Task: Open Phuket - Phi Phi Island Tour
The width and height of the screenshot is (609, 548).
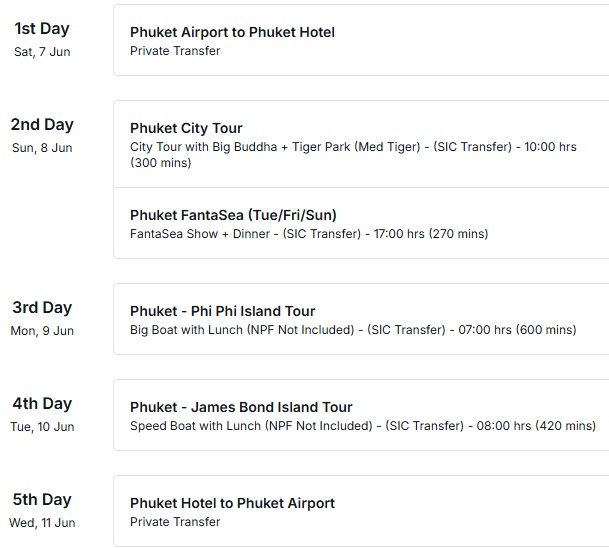Action: tap(223, 311)
